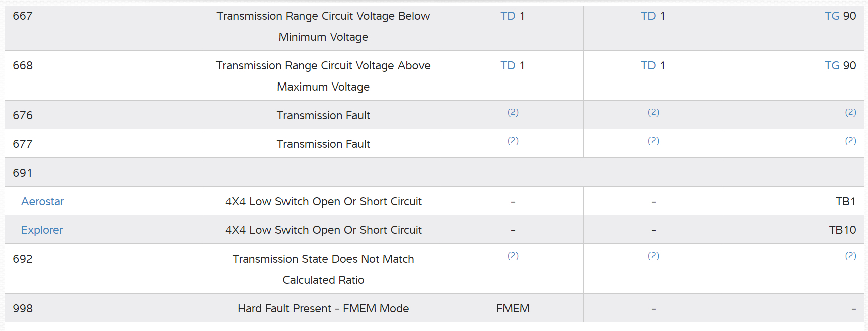Open middle (2) footnote in row 676

point(653,112)
